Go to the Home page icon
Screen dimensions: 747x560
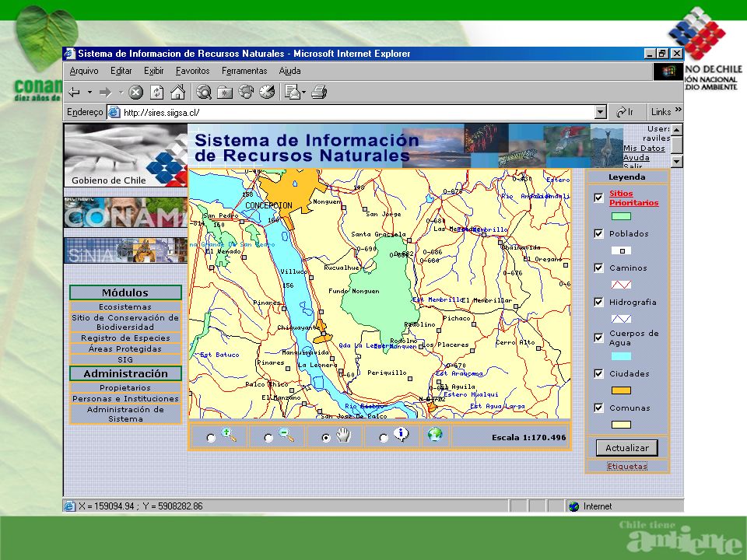[177, 92]
